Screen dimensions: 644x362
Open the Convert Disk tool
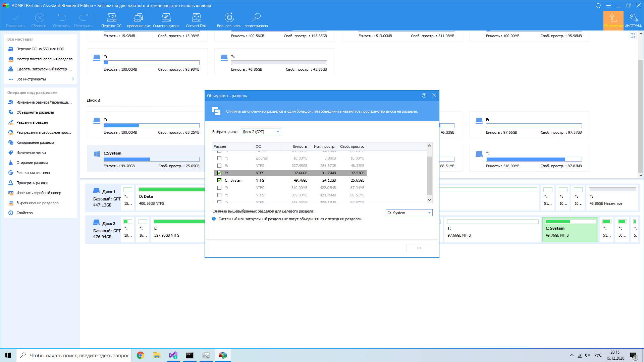click(x=196, y=20)
